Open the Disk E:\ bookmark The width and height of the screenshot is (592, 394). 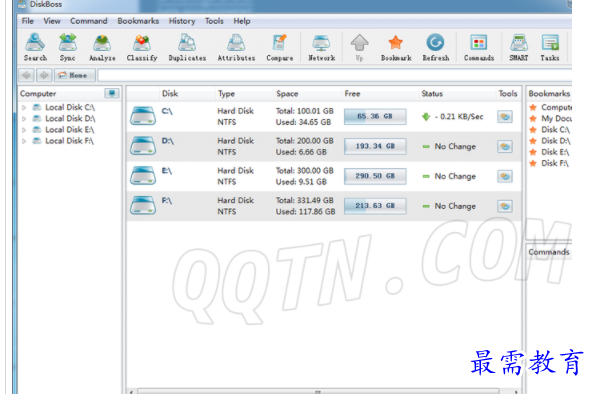pos(549,152)
